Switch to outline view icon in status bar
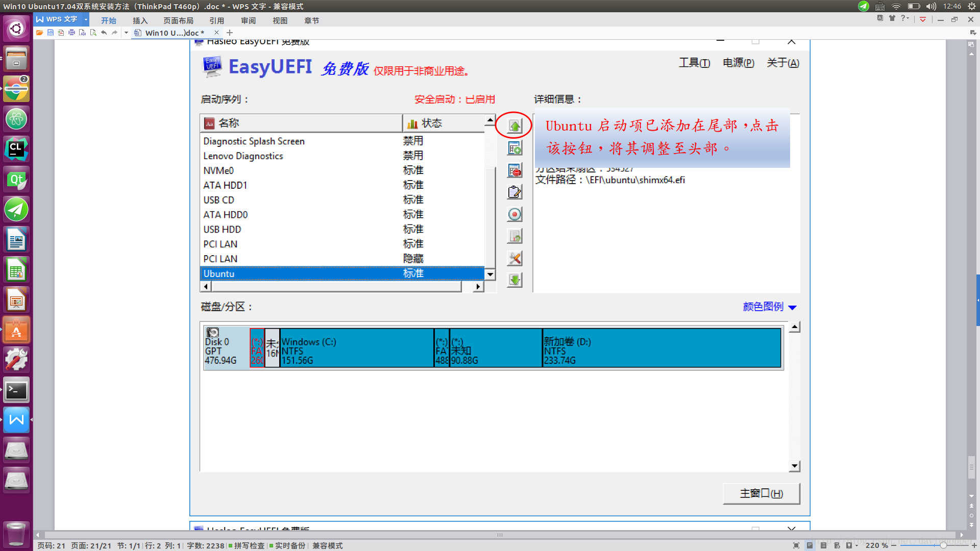 pos(823,545)
